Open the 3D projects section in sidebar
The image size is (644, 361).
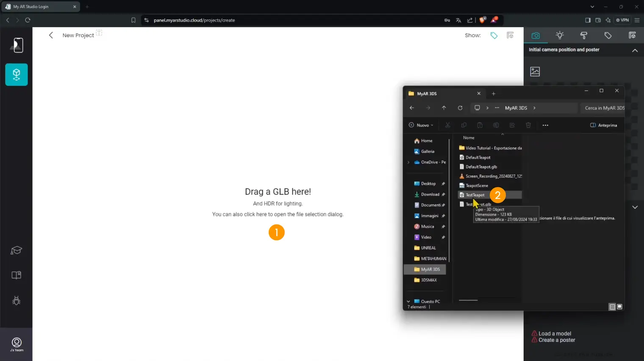click(x=17, y=74)
